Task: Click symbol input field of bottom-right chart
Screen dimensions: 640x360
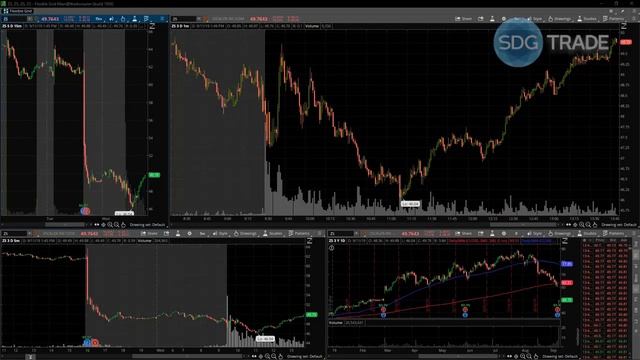Action: pyautogui.click(x=341, y=233)
